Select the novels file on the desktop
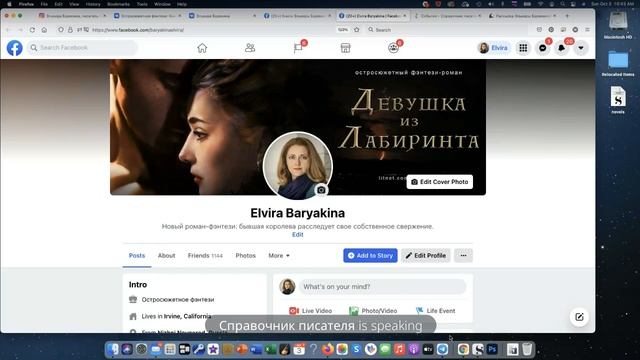The width and height of the screenshot is (640, 360). click(618, 100)
